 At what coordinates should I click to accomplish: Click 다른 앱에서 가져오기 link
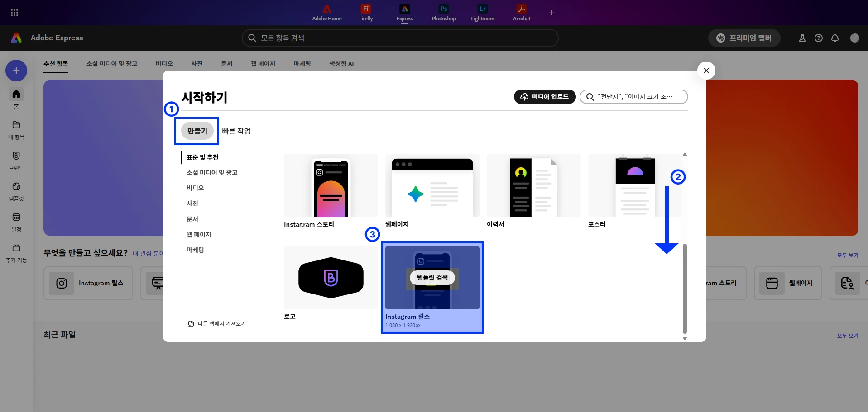217,324
